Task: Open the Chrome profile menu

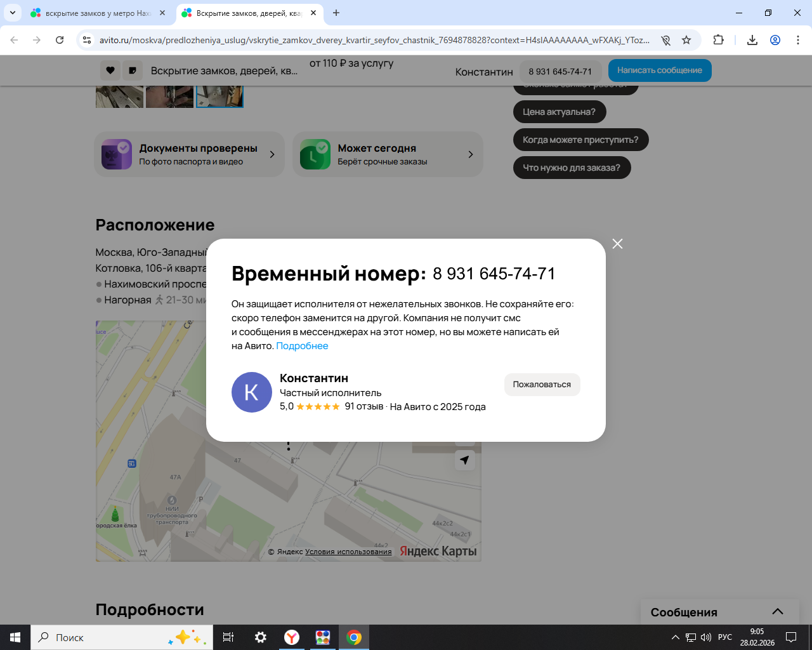Action: coord(775,40)
